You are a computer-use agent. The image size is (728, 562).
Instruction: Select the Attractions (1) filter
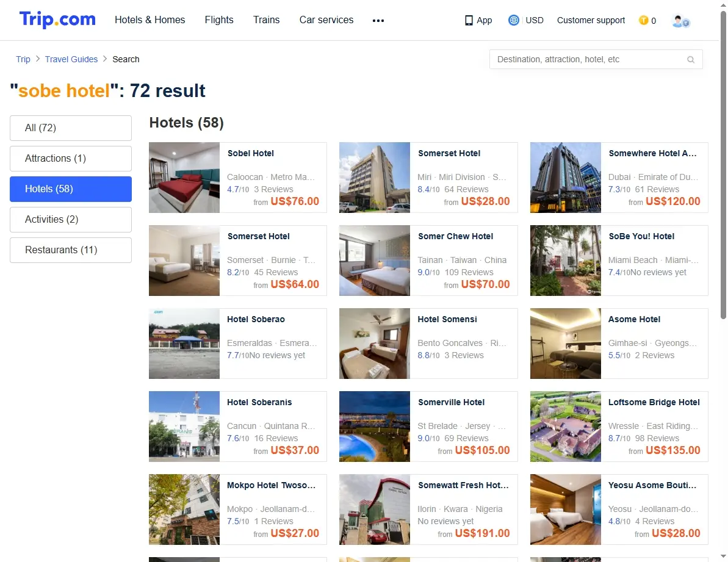coord(71,159)
